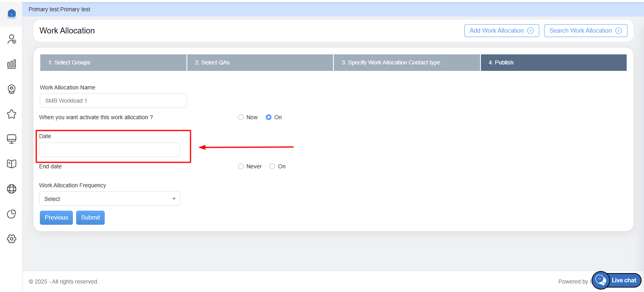Expand the Add Work Allocation dropdown
The width and height of the screenshot is (644, 292).
pos(501,31)
